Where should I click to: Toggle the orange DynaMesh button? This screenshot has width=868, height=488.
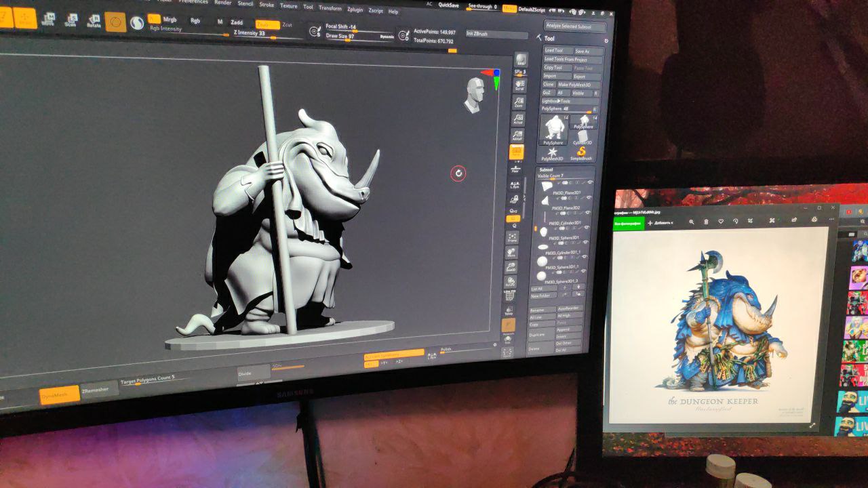(60, 394)
